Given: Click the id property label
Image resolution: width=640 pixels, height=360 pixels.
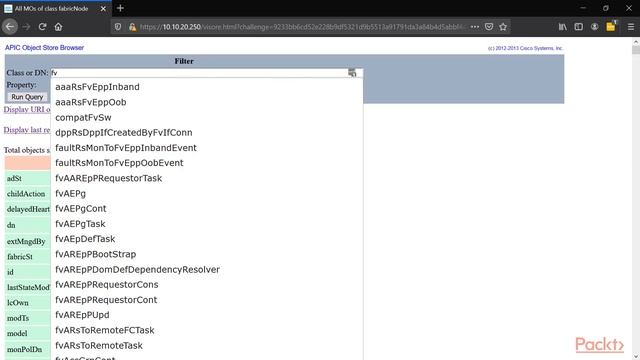Looking at the screenshot, I should tap(10, 272).
